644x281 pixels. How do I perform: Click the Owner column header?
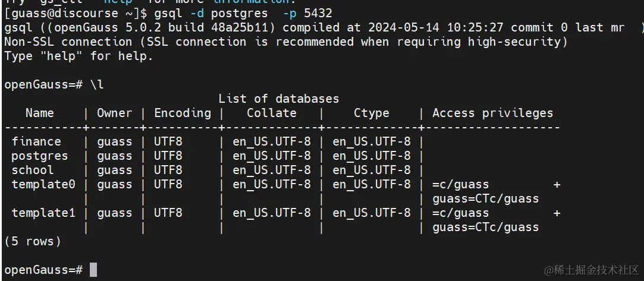(115, 113)
